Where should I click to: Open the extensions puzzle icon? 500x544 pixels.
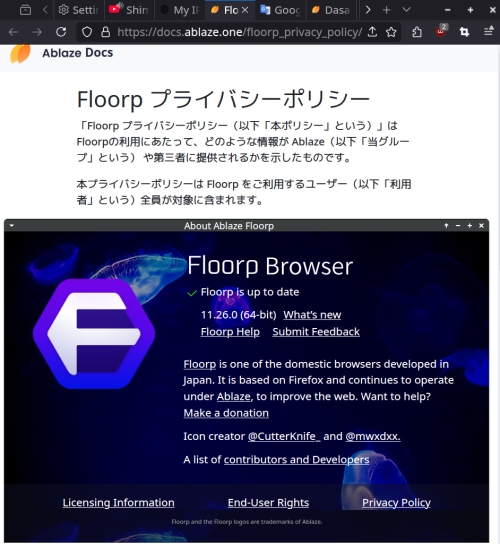[417, 32]
